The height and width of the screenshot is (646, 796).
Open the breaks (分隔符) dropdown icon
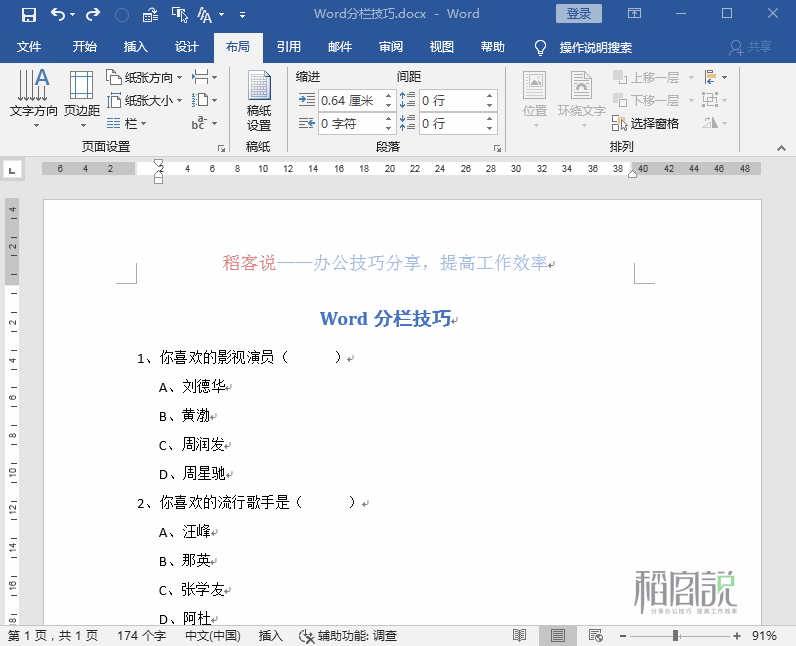(x=205, y=77)
